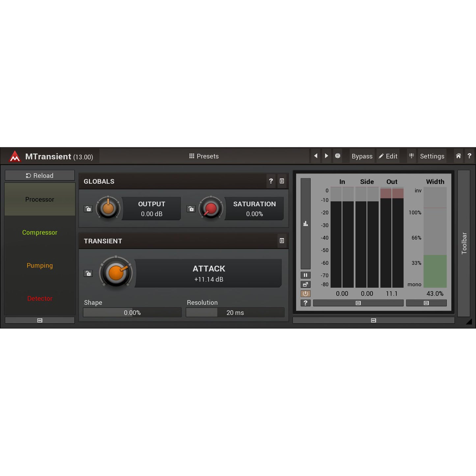Click the analyzer histogram icon beside the meters
The width and height of the screenshot is (476, 476).
tap(305, 223)
